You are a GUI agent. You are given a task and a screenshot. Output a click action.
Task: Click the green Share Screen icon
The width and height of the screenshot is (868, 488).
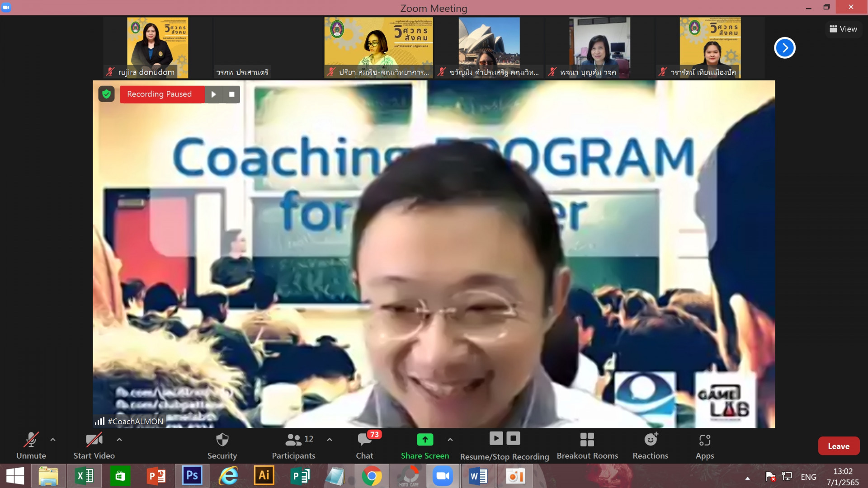(x=425, y=439)
